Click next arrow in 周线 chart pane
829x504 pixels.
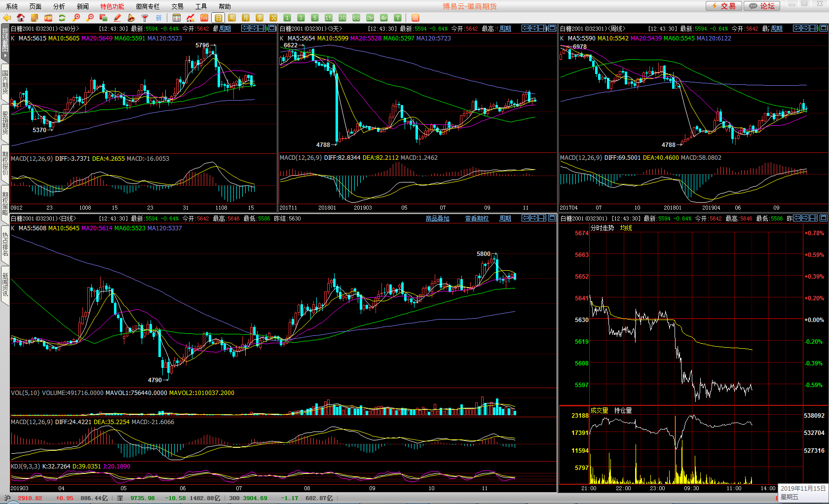tap(805, 28)
